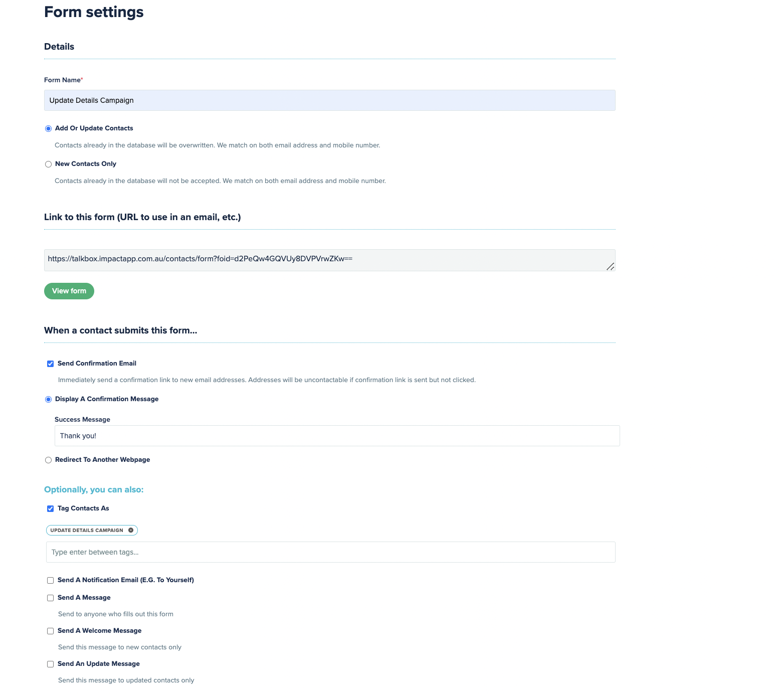Untick Send Confirmation Email checkbox
Screen dimensions: 779x700
click(x=51, y=364)
